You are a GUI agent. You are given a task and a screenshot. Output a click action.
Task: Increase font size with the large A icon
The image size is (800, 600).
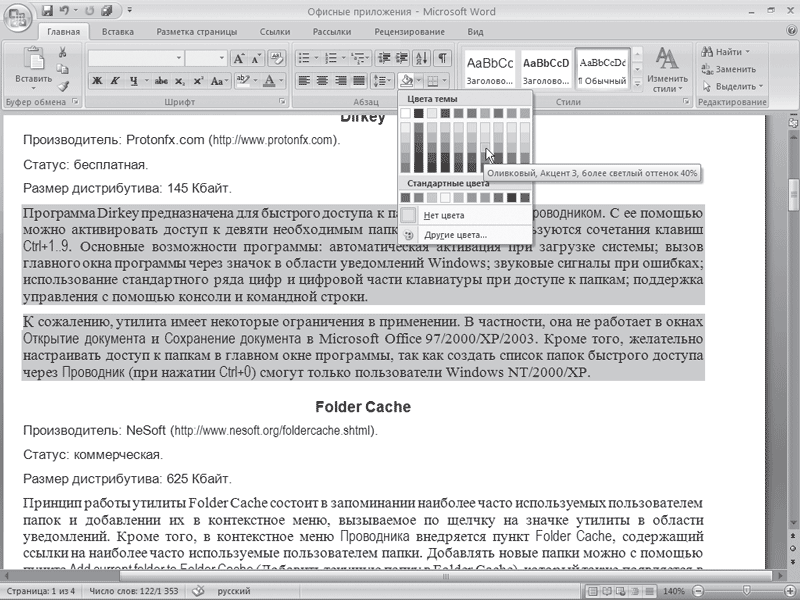click(238, 58)
